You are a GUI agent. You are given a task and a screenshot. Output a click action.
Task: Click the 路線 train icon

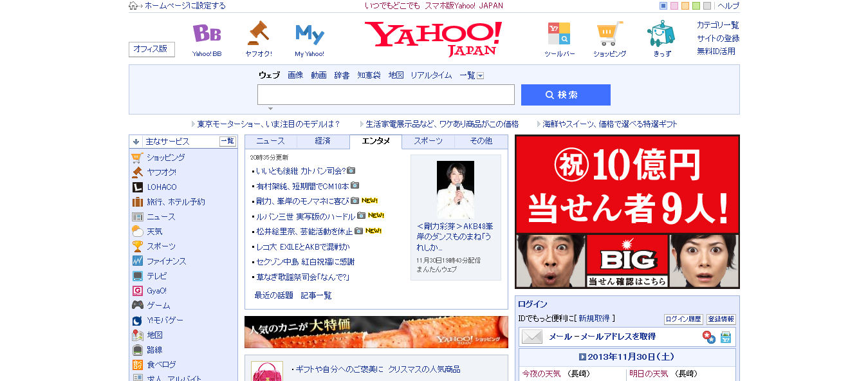tap(137, 350)
